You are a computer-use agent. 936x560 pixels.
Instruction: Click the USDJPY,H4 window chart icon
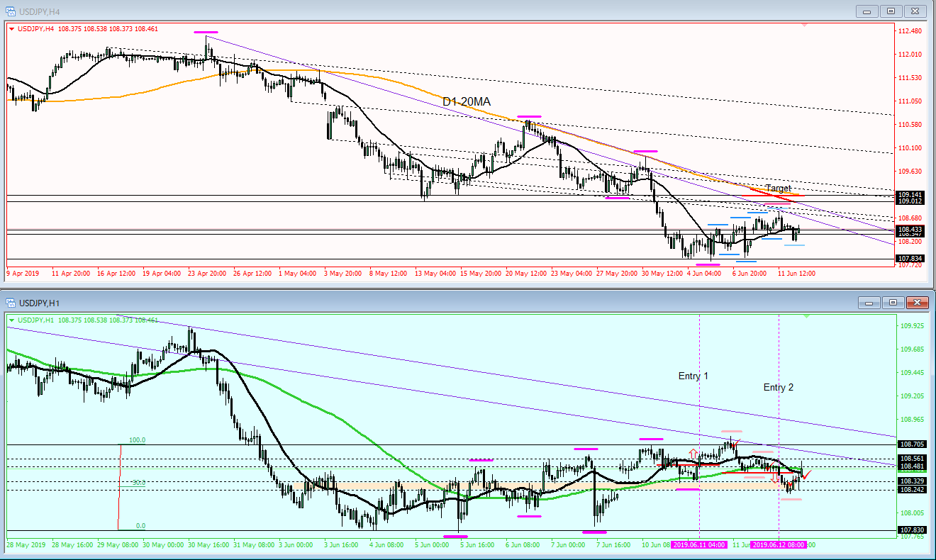pos(10,11)
